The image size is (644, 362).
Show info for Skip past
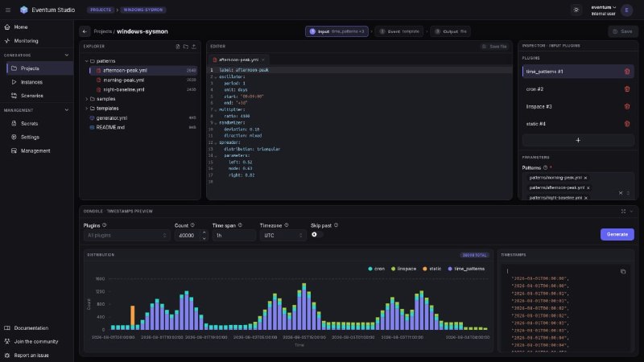point(336,225)
